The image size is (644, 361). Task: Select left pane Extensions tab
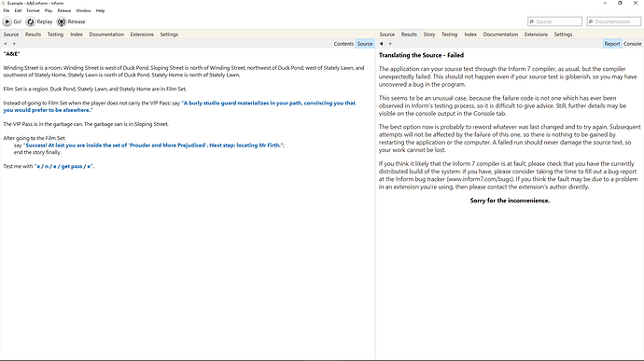tap(142, 35)
